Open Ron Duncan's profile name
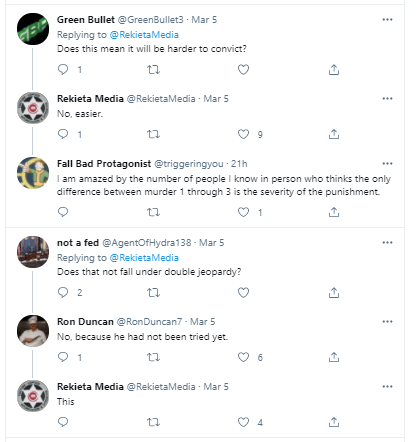This screenshot has width=419, height=442. pyautogui.click(x=85, y=322)
